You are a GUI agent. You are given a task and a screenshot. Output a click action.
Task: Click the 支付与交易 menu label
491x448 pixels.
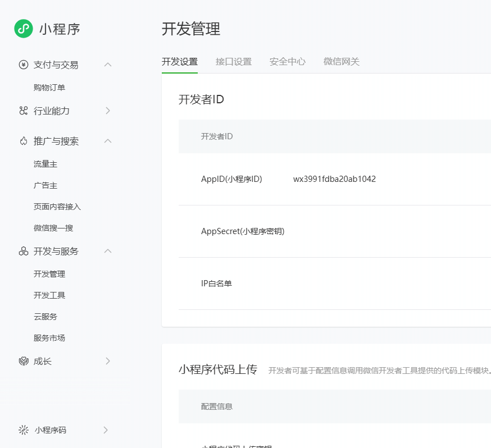point(56,65)
